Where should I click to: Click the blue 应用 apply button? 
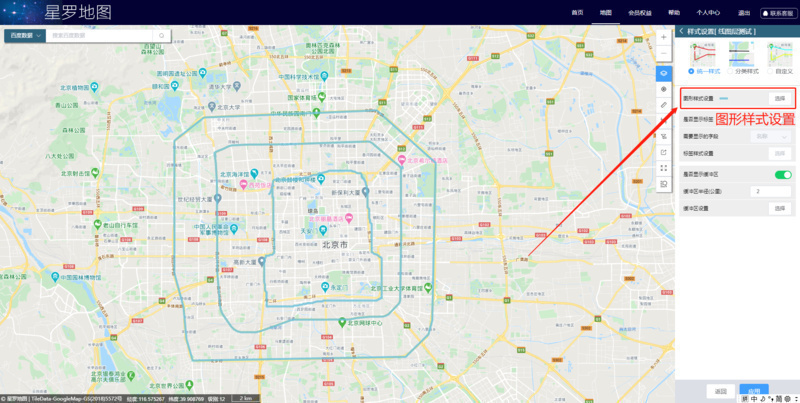tap(754, 391)
